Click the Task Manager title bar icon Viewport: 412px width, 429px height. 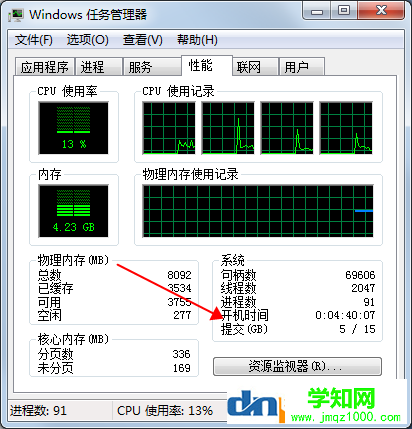click(16, 15)
